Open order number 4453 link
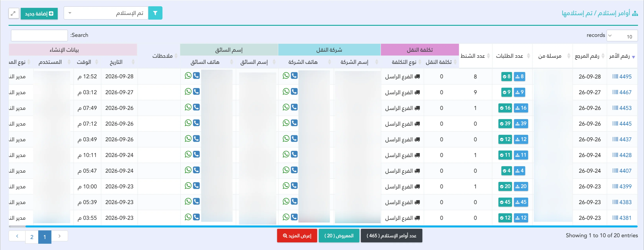Viewport: 644px width, 250px height. (x=625, y=108)
